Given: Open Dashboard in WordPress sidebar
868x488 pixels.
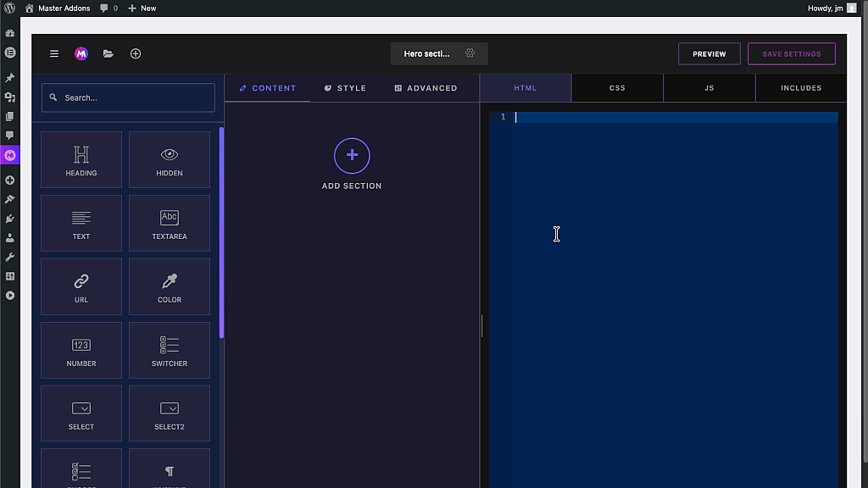Looking at the screenshot, I should [10, 33].
